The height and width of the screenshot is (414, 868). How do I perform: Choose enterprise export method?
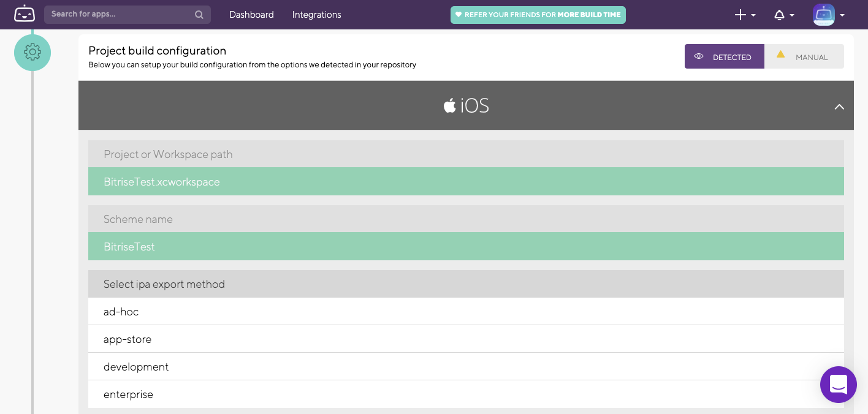466,394
